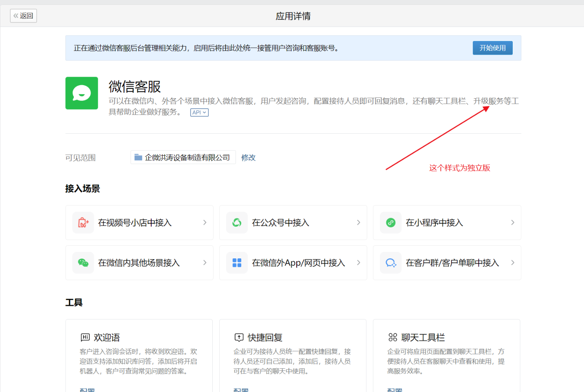The width and height of the screenshot is (584, 392).
Task: Click the 工具 section heading
Action: coord(74,302)
